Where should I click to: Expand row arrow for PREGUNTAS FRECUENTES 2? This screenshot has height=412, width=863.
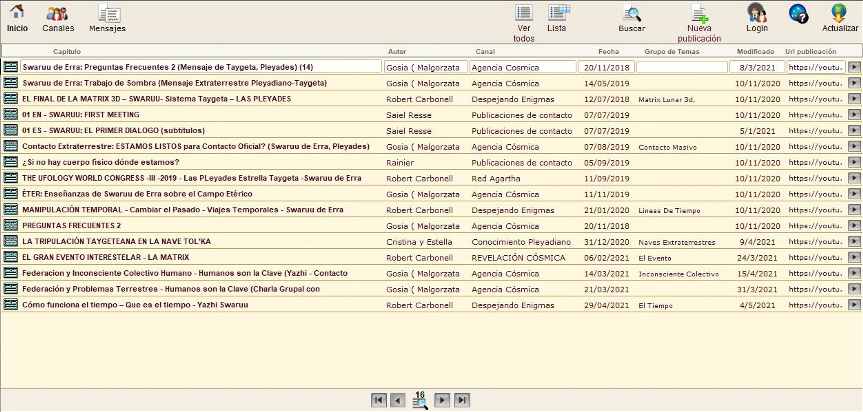click(x=854, y=226)
